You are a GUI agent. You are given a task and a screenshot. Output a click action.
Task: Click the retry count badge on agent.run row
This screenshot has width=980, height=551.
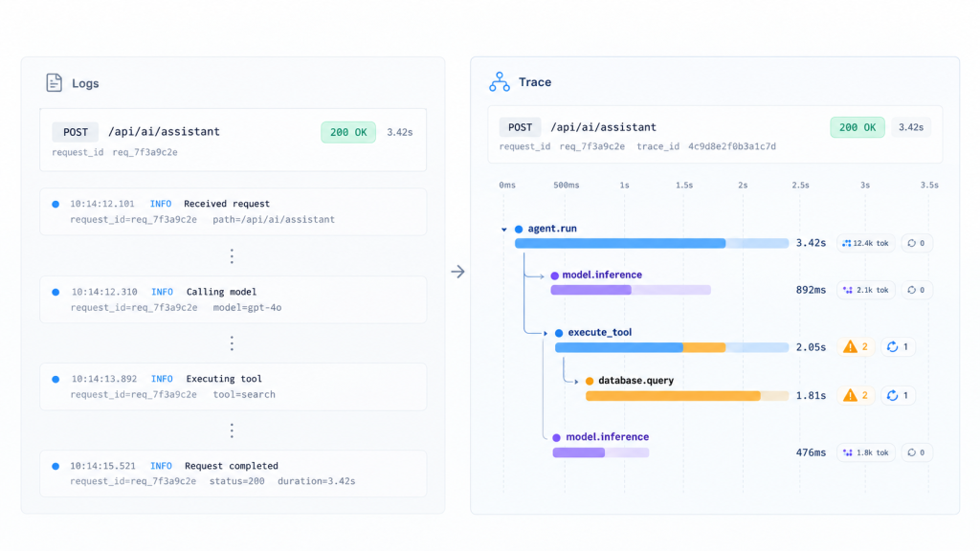click(917, 243)
